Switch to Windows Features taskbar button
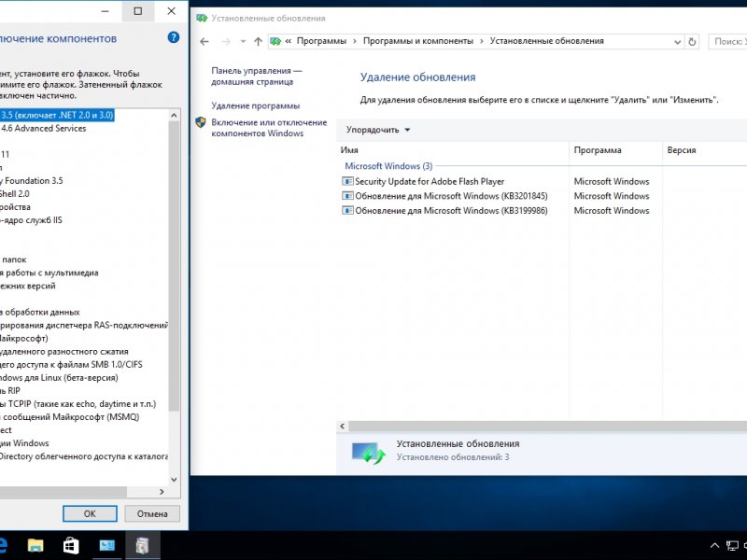The width and height of the screenshot is (747, 560). [143, 545]
